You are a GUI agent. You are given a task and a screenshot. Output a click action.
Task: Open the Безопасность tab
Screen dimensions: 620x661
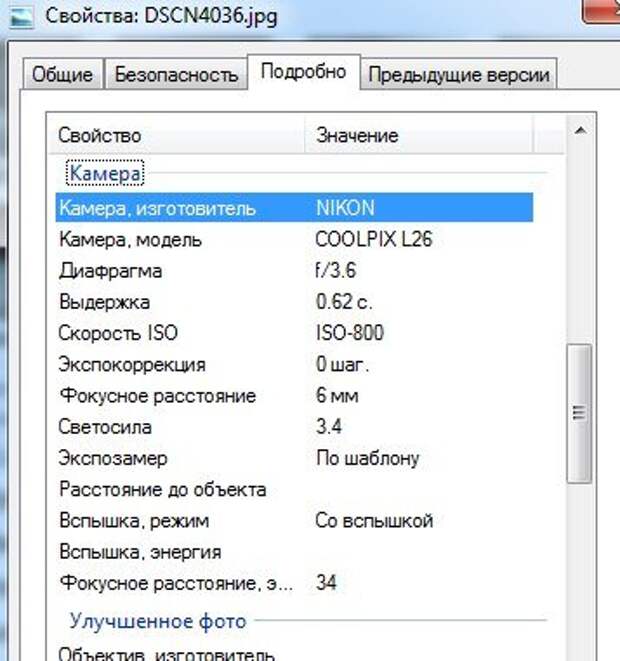pyautogui.click(x=176, y=75)
